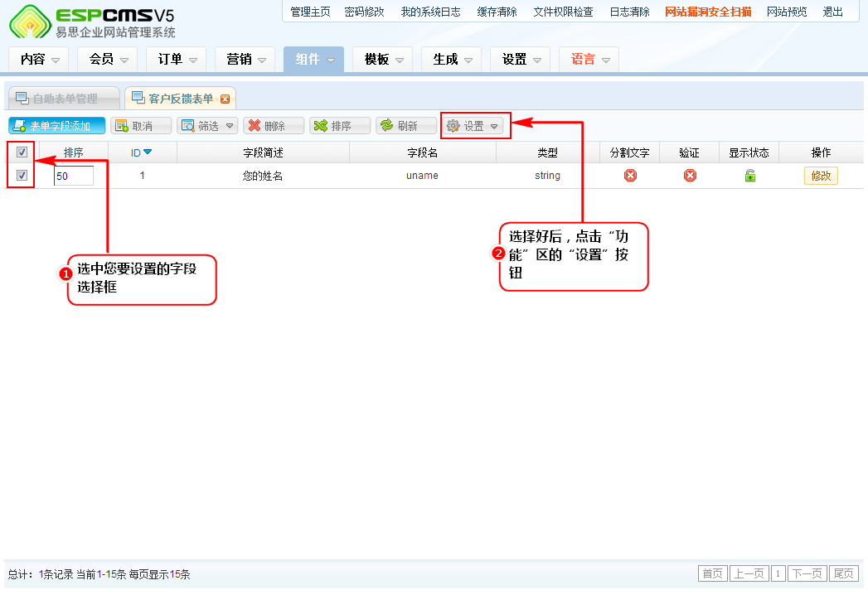The image size is (868, 590).
Task: Click page number 1 in pagination
Action: 778,573
